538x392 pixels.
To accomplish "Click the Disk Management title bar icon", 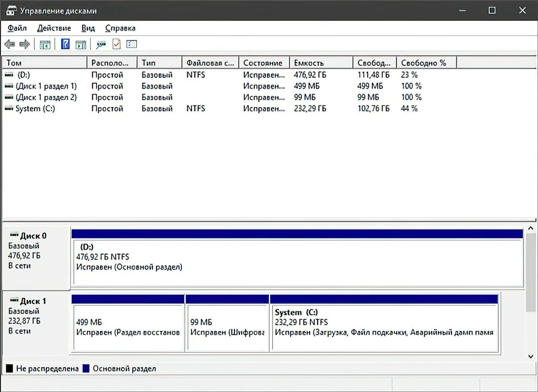I will 11,11.
